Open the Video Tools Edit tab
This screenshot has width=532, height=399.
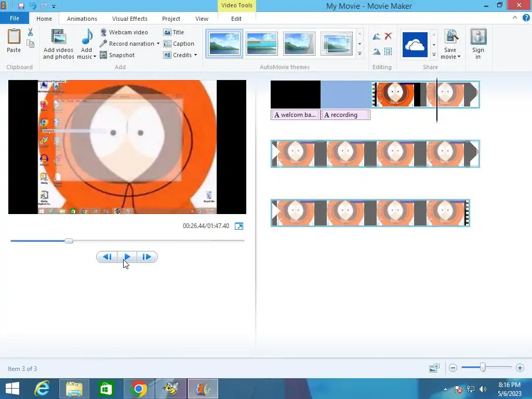pyautogui.click(x=236, y=19)
